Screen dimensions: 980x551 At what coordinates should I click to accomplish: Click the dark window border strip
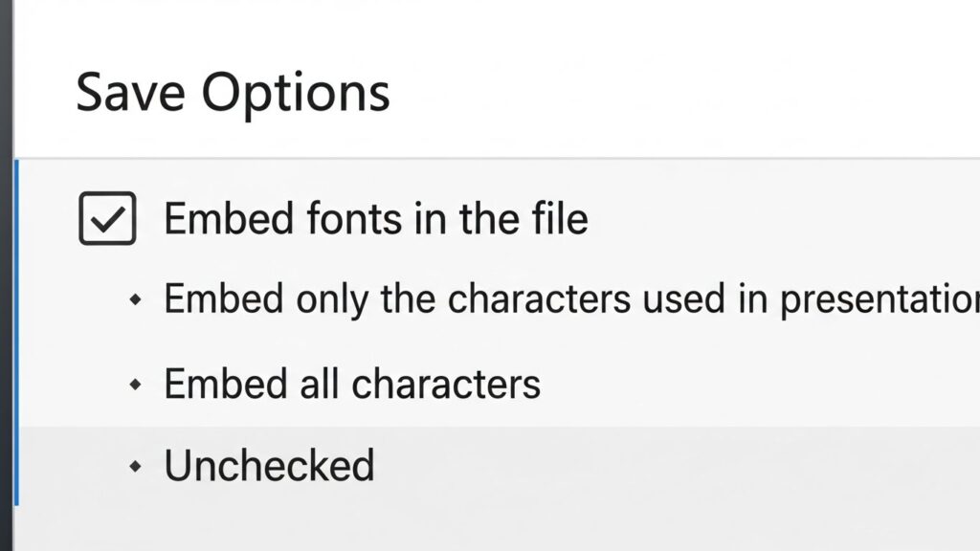pos(7,275)
